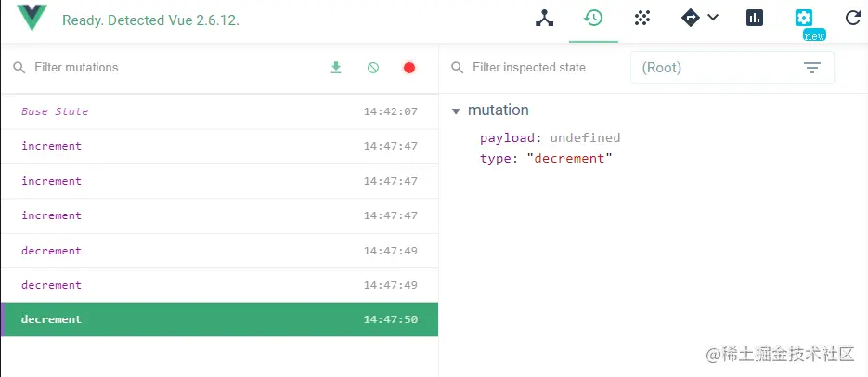
Task: Open the new Settings tab
Action: click(804, 18)
